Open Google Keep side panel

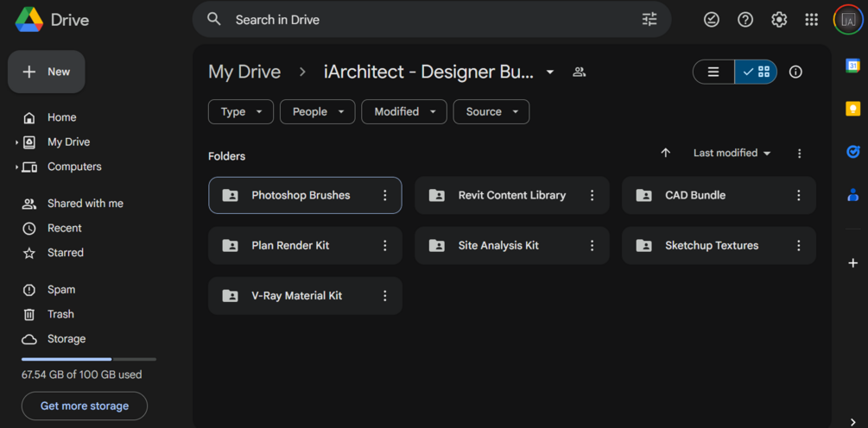[x=852, y=109]
